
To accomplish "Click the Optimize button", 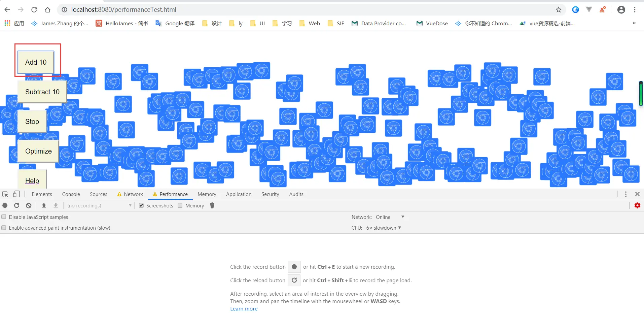I will pyautogui.click(x=38, y=151).
